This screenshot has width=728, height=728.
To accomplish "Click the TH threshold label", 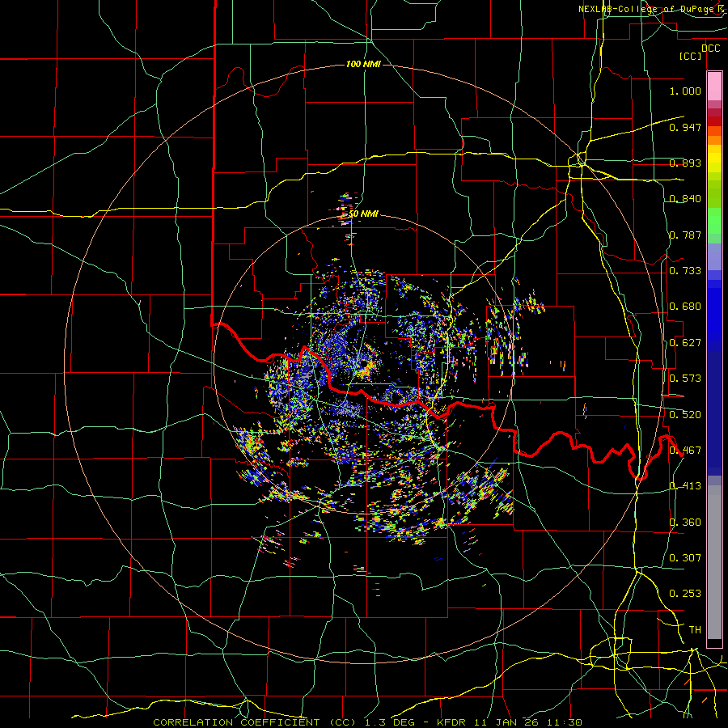I will coord(695,630).
